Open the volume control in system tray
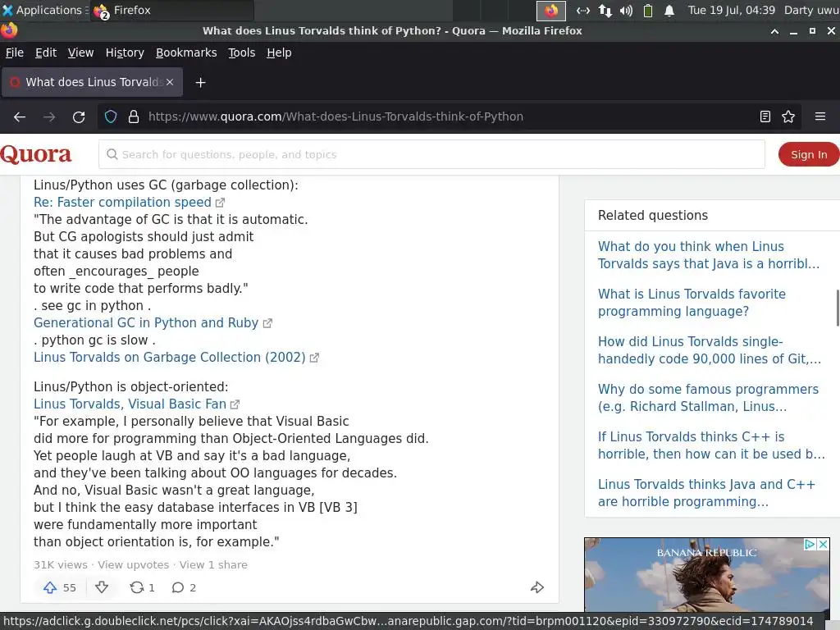The image size is (840, 630). 626,10
